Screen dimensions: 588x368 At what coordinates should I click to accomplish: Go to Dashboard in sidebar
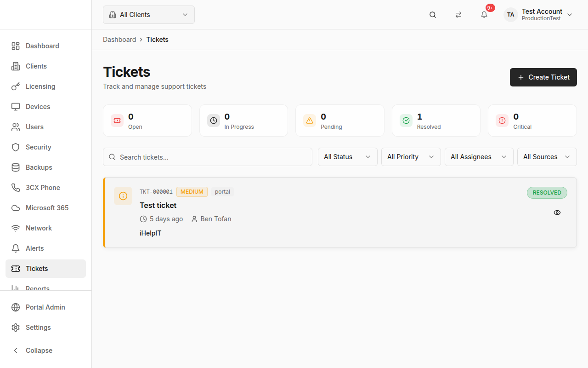pyautogui.click(x=45, y=46)
